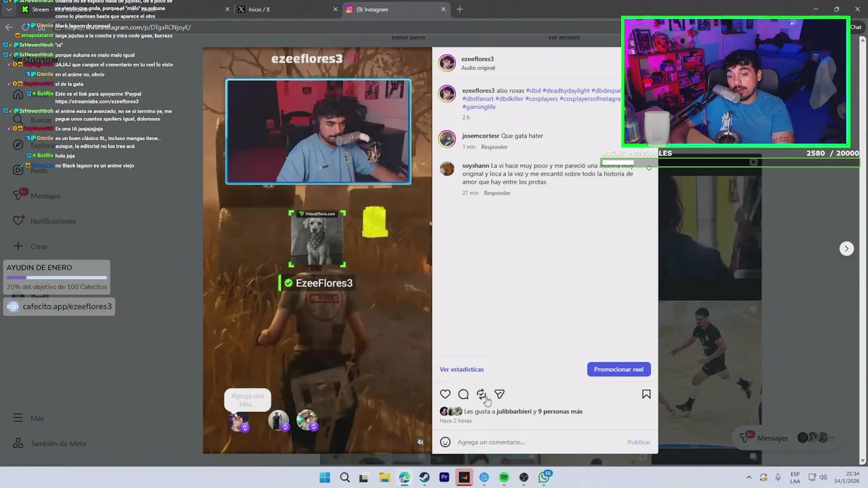Open Microsoft Edge from taskbar
The width and height of the screenshot is (868, 488).
[x=404, y=478]
